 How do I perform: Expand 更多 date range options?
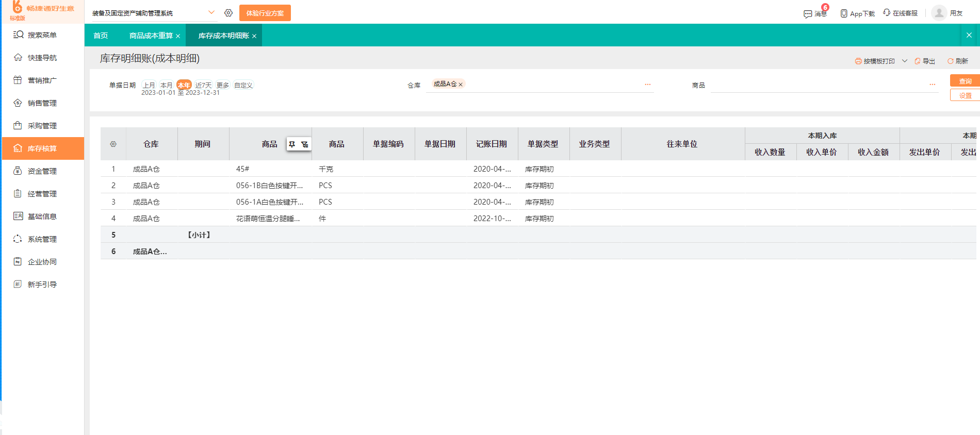click(x=223, y=85)
